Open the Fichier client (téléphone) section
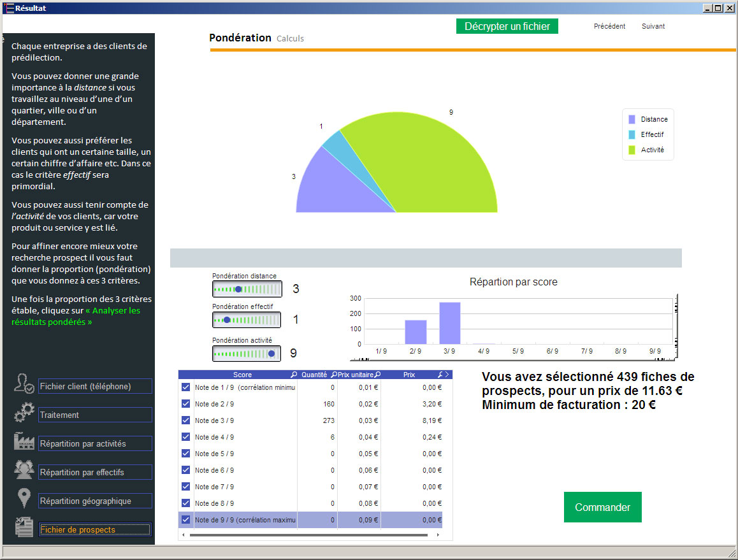This screenshot has width=738, height=560. (95, 386)
